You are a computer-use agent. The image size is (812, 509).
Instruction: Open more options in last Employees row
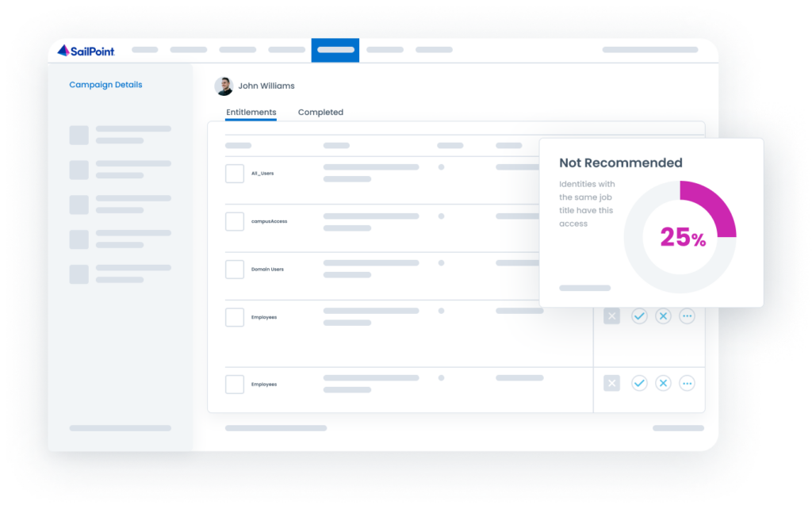[687, 383]
